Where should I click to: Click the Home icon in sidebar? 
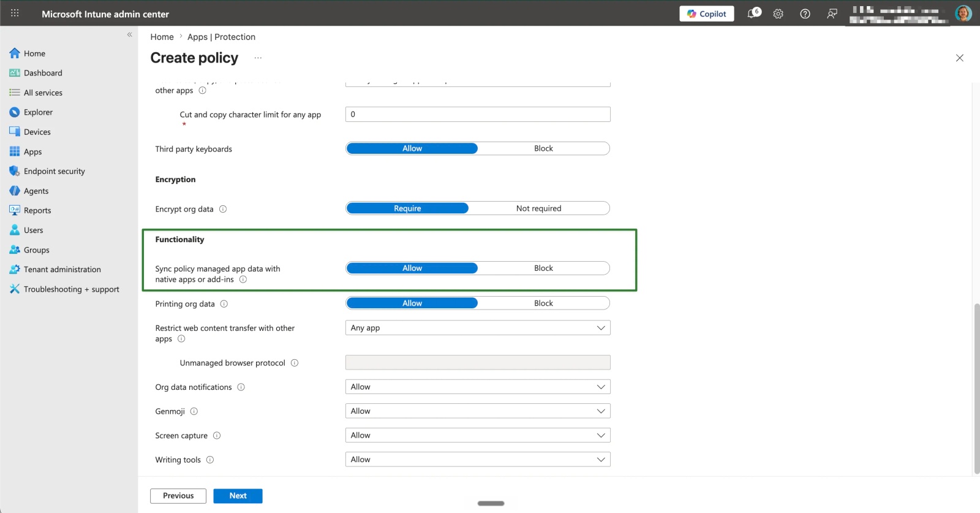pos(15,53)
